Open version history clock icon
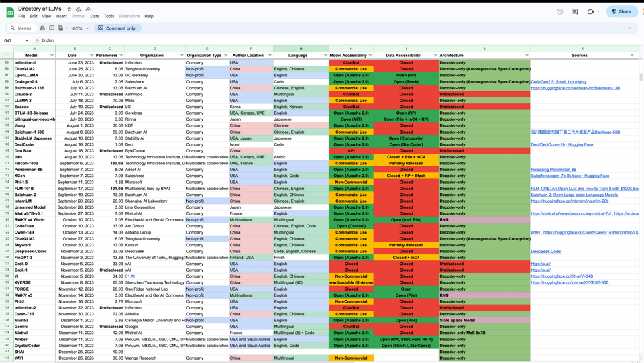This screenshot has width=644, height=363. 560,11
